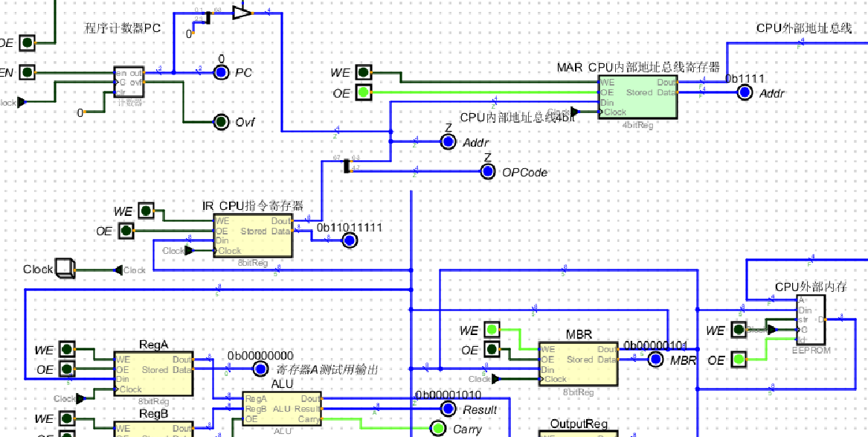
Task: Click the 'CPU外部地址总线' label
Action: pyautogui.click(x=804, y=28)
